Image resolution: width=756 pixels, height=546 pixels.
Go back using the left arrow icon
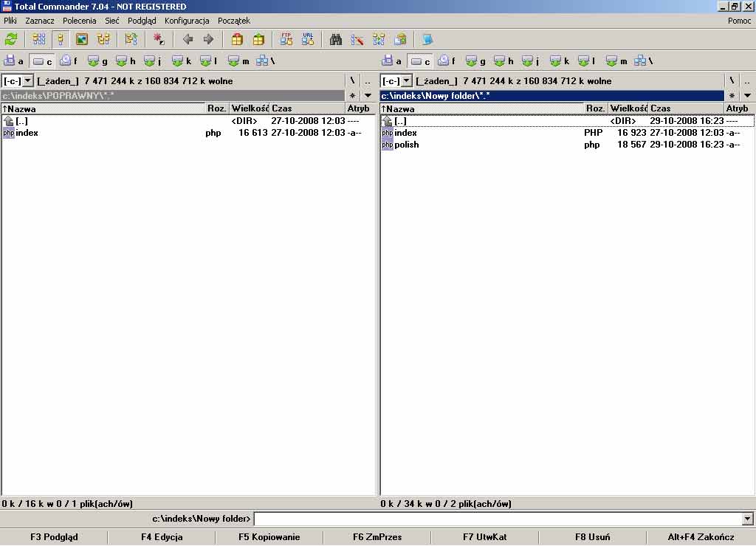[188, 40]
